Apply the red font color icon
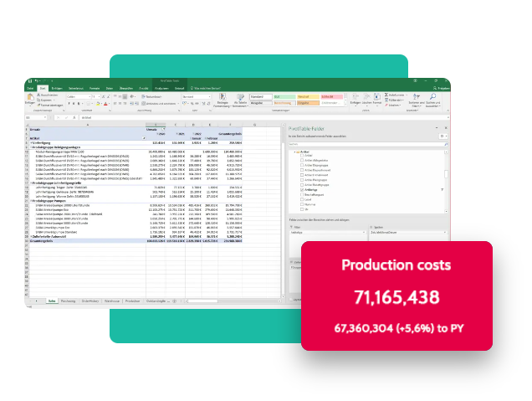 (x=105, y=104)
